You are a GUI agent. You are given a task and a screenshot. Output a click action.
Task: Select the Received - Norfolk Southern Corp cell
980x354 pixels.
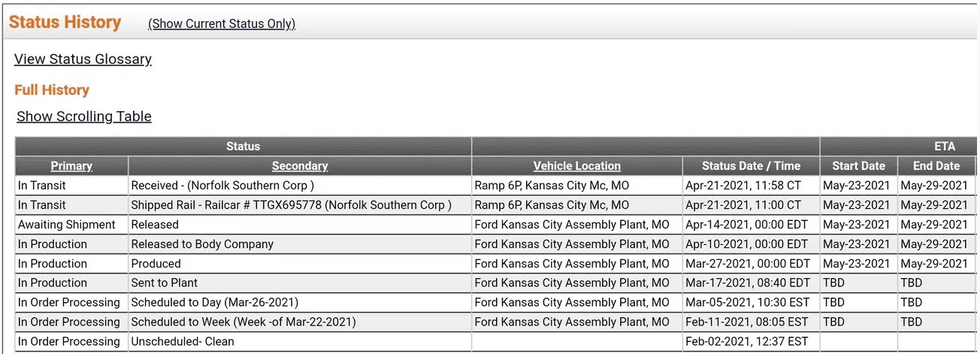pyautogui.click(x=222, y=185)
